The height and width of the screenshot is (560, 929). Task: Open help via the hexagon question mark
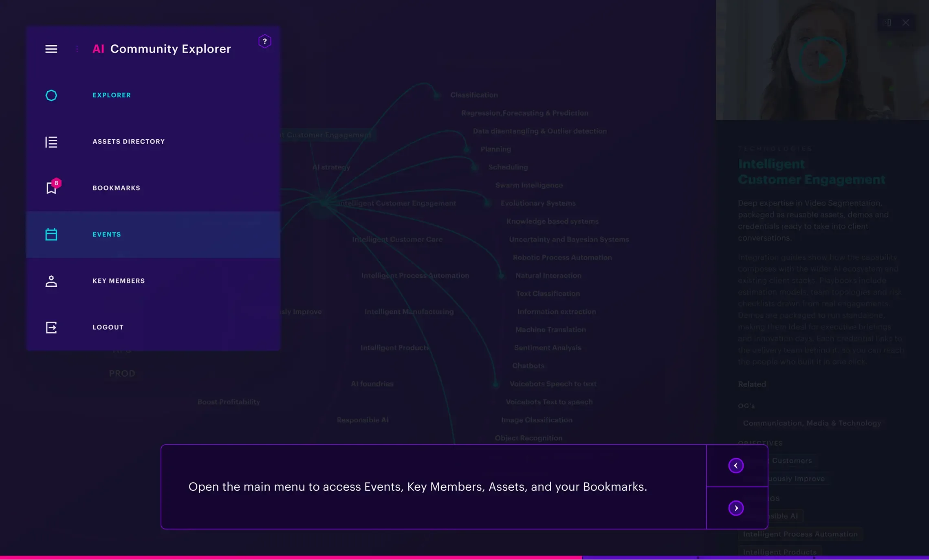click(265, 41)
